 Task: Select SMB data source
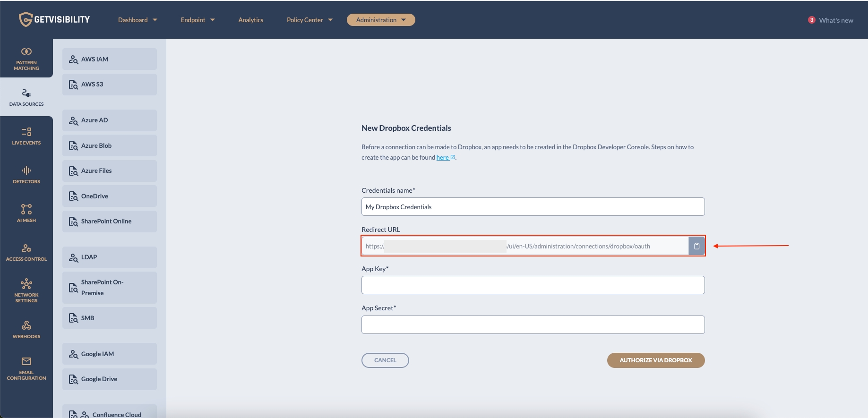coord(110,318)
